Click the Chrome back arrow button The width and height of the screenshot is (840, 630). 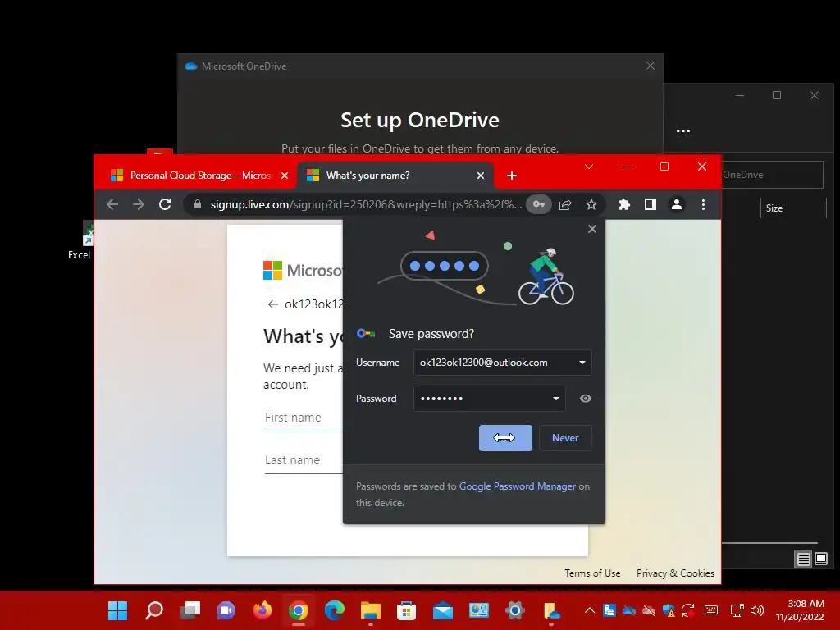112,204
